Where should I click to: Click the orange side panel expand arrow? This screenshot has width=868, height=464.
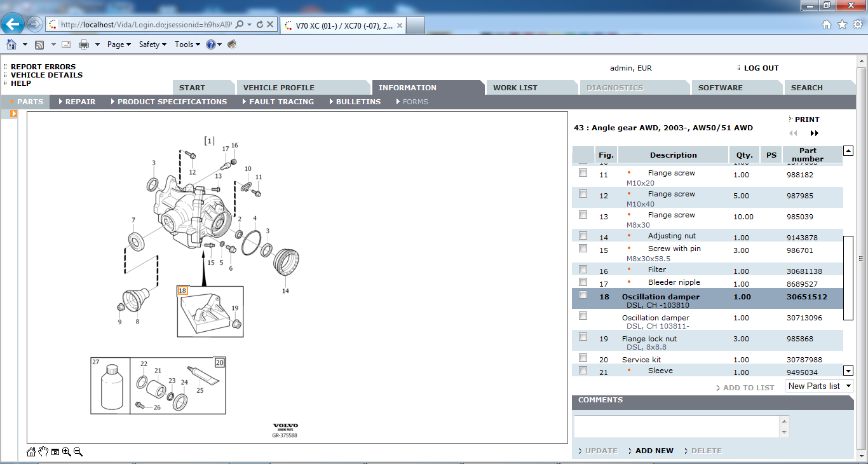[x=13, y=114]
